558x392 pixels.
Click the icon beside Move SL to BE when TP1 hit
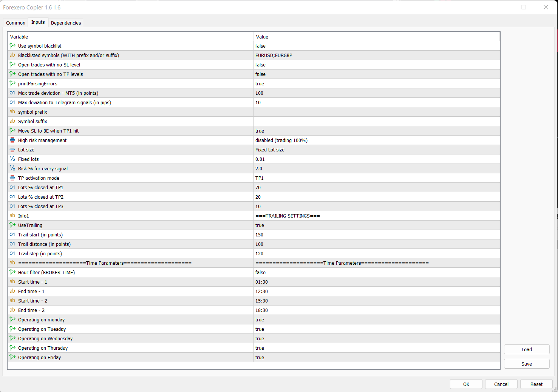[x=12, y=131]
